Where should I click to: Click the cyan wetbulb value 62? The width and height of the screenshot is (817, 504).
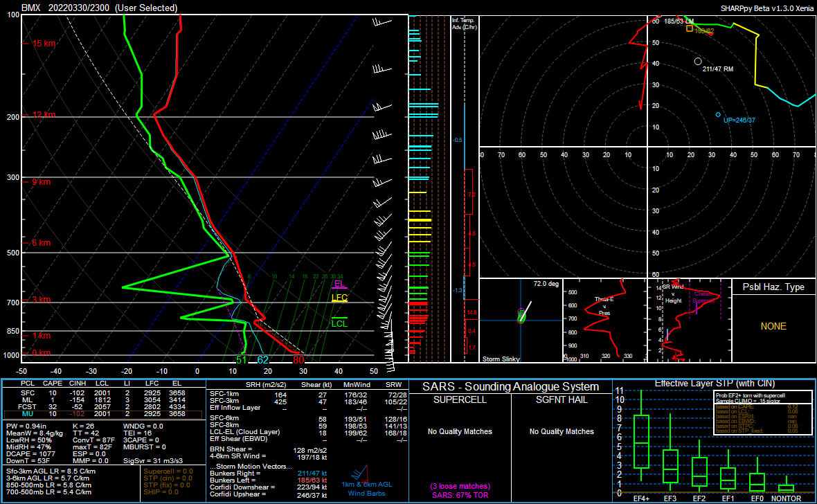262,359
